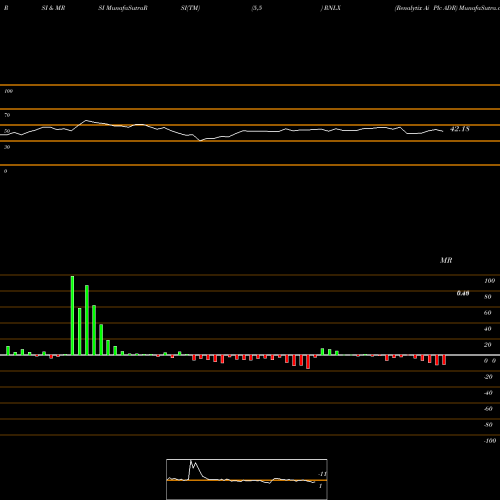Click the "-60" label on the MR axis
The height and width of the screenshot is (500, 500).
[x=488, y=409]
